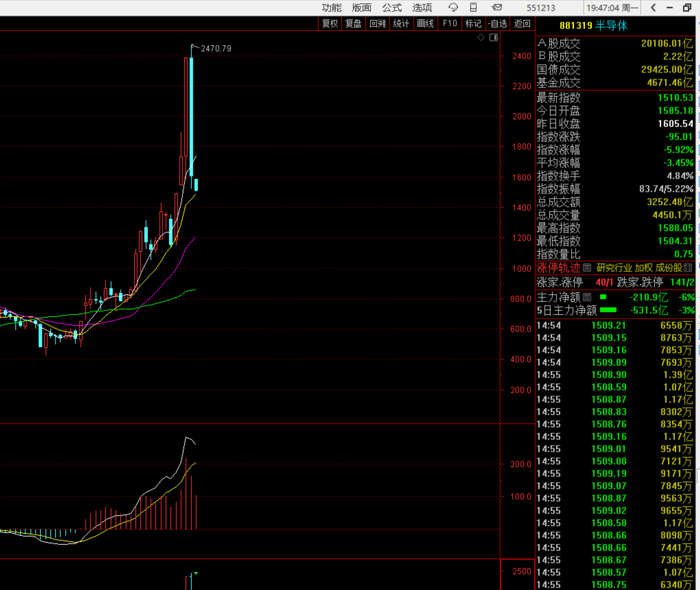Click the table icon next to 成份股
This screenshot has height=590, width=700.
[x=688, y=268]
